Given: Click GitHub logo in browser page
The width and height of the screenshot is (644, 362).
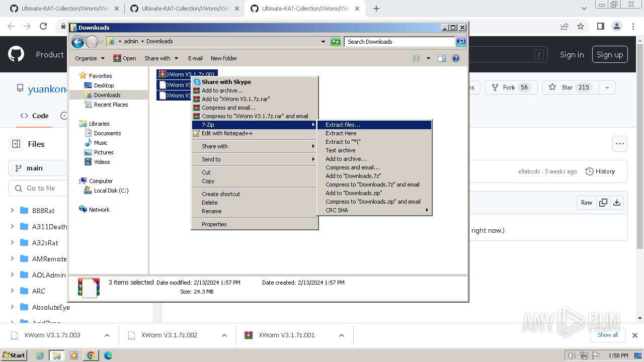Looking at the screenshot, I should click(16, 54).
